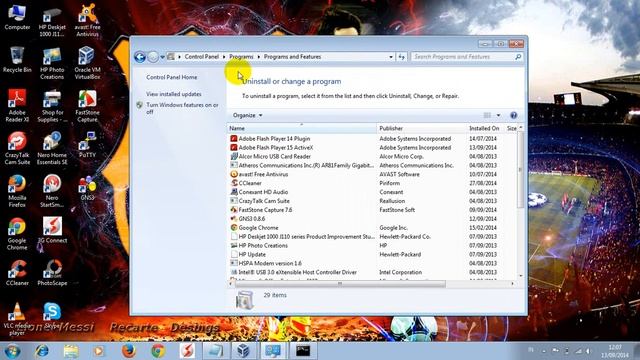Open PuTTY desktop shortcut
The image size is (640, 360).
[x=87, y=145]
